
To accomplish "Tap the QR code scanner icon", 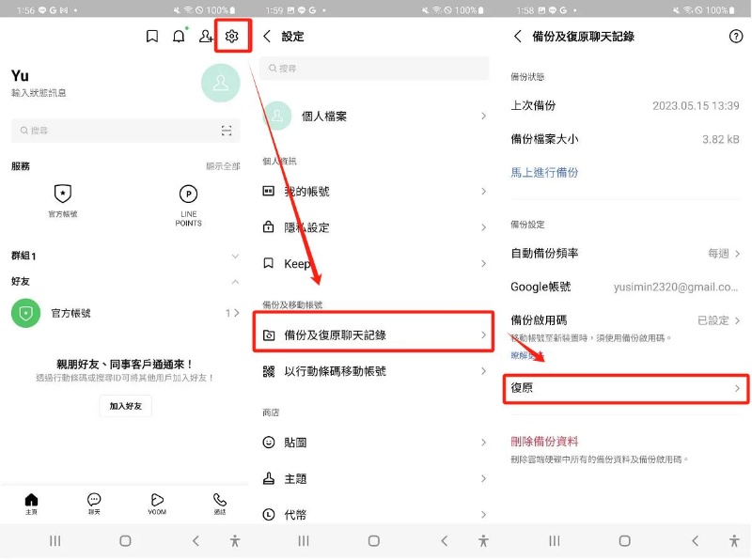I will click(x=227, y=131).
